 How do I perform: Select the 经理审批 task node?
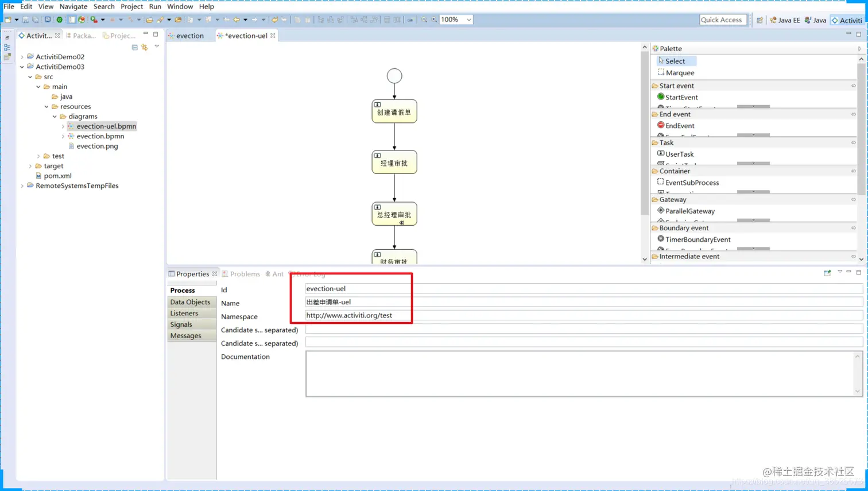tap(394, 163)
